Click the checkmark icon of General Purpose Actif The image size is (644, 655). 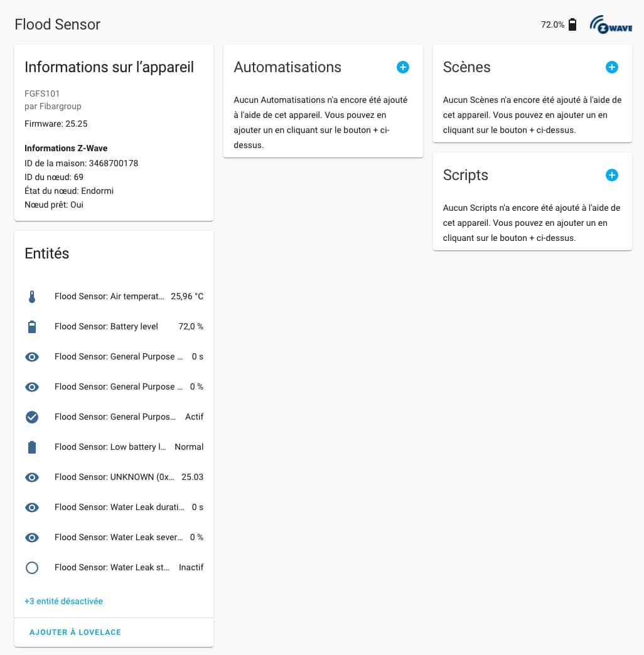tap(32, 417)
